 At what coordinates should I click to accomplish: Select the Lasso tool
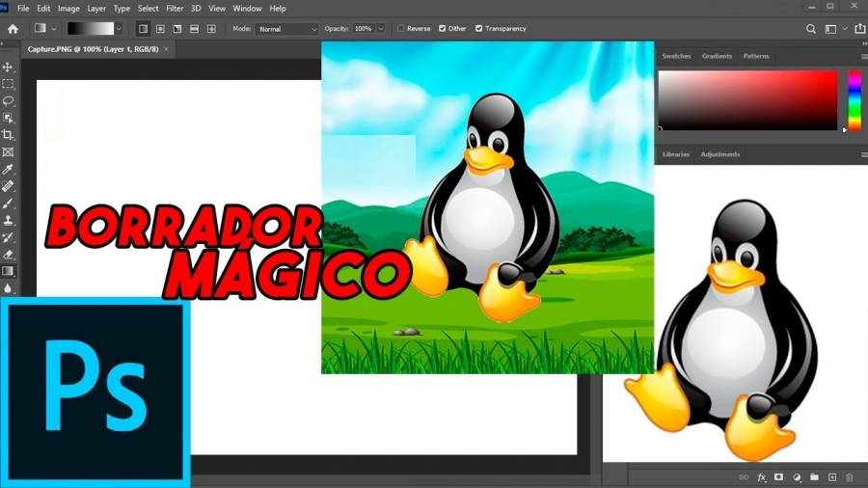tap(9, 101)
